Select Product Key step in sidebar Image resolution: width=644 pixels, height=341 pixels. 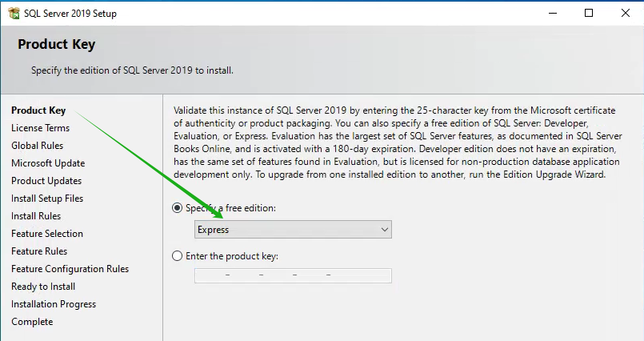pos(38,110)
